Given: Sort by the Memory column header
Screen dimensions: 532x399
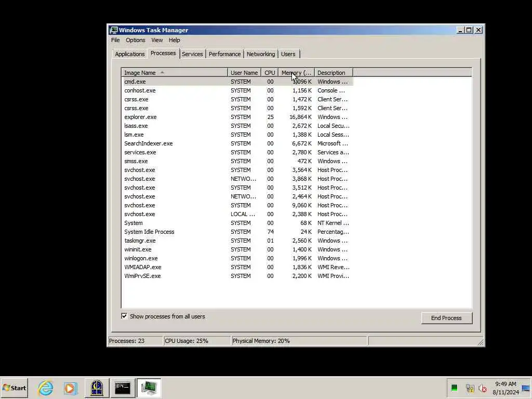Looking at the screenshot, I should point(296,73).
